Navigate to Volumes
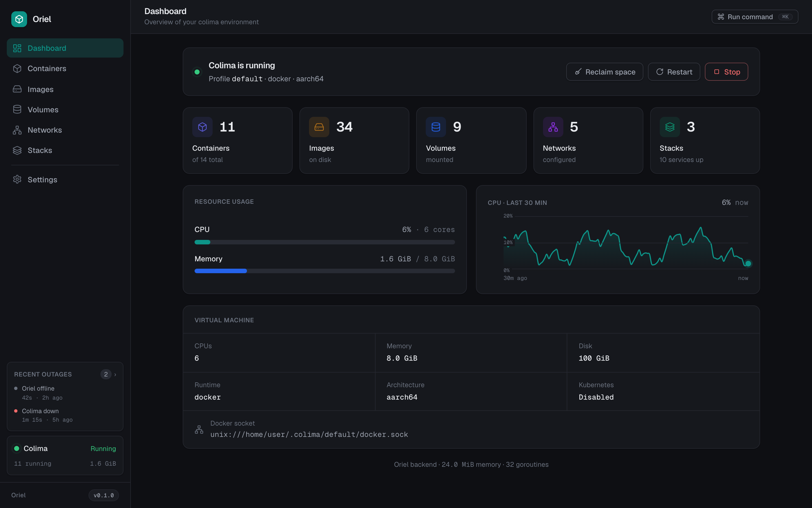Viewport: 812px width, 508px height. pyautogui.click(x=65, y=110)
